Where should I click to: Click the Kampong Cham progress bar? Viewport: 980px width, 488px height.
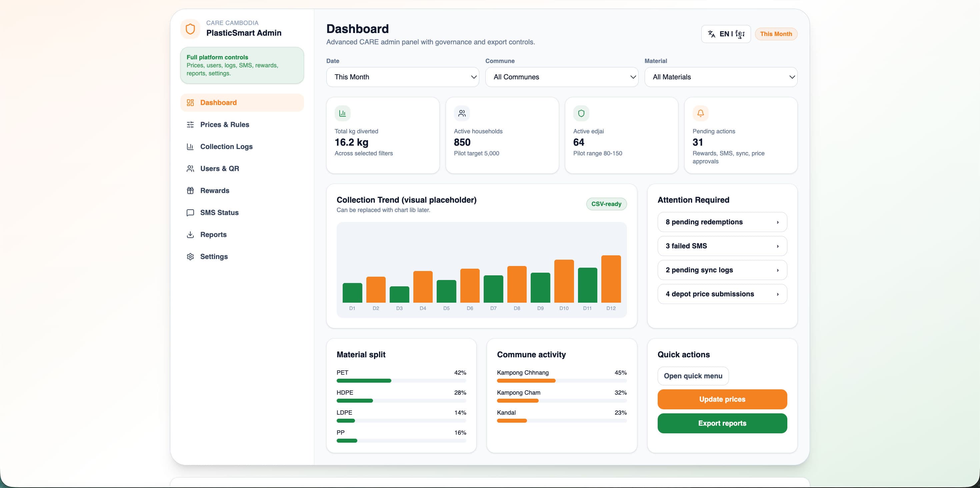(x=562, y=401)
